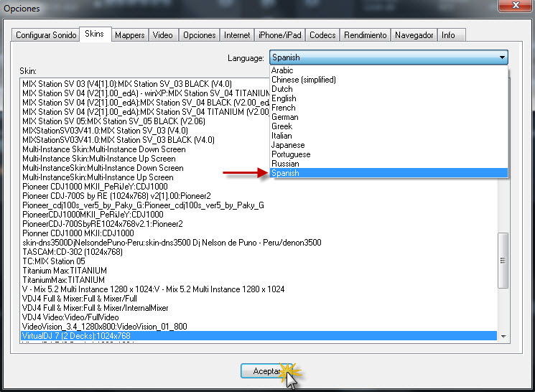Switch to the Mappers tab
The height and width of the screenshot is (392, 535).
130,35
